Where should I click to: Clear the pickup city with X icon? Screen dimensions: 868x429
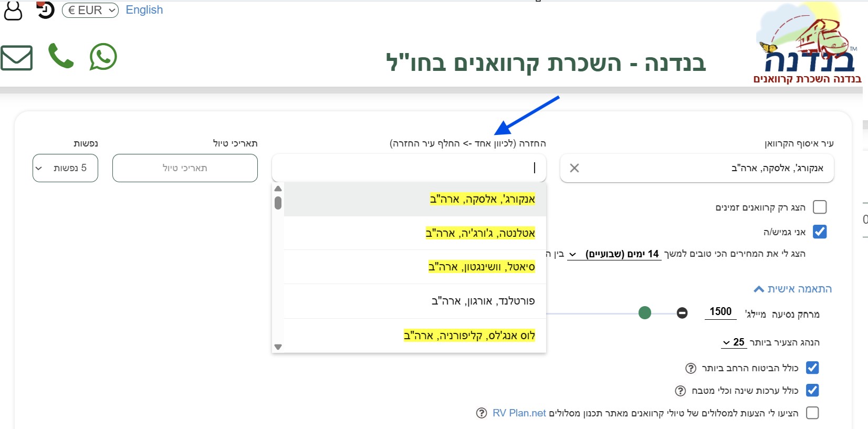click(574, 168)
